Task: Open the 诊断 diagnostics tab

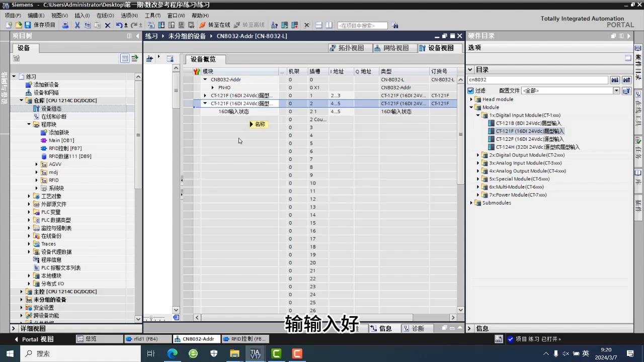Action: pos(414,328)
